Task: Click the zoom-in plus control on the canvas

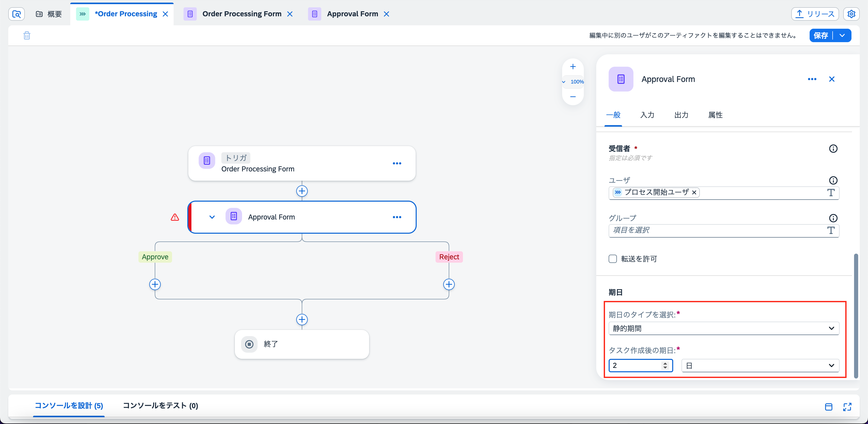Action: pyautogui.click(x=573, y=66)
